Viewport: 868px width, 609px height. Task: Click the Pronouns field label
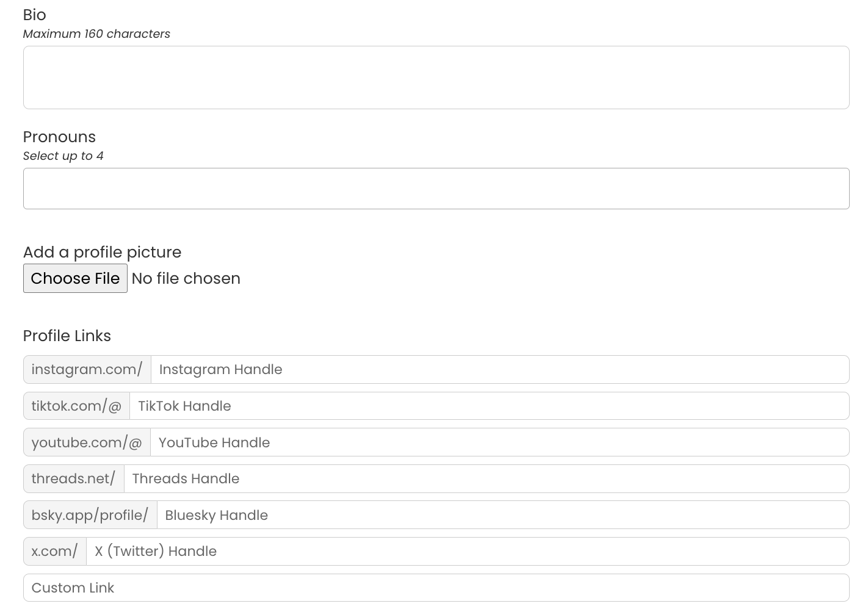[59, 137]
